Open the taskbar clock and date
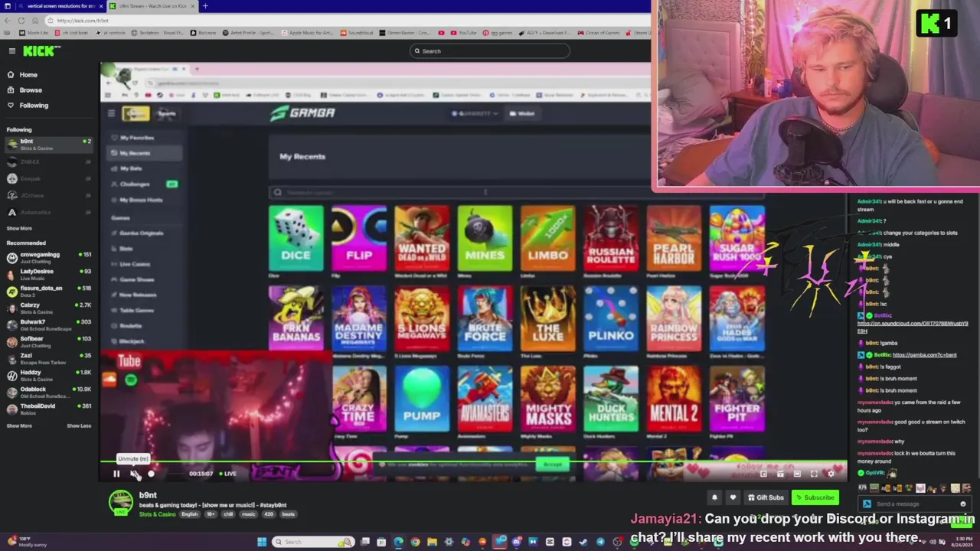Viewport: 980px width, 551px height. click(x=960, y=542)
